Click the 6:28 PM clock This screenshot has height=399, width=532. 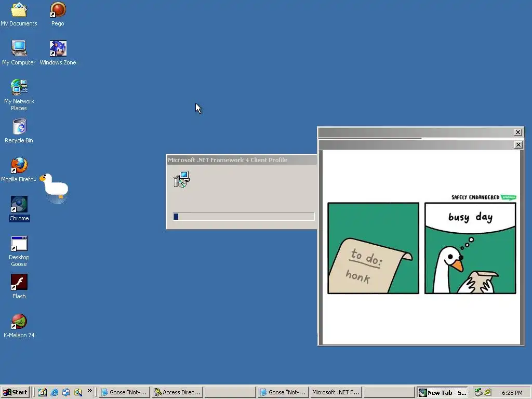(x=512, y=393)
